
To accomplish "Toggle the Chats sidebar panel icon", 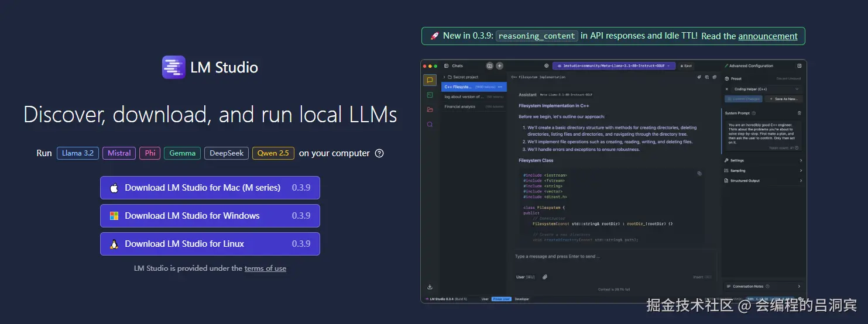I will (x=446, y=66).
